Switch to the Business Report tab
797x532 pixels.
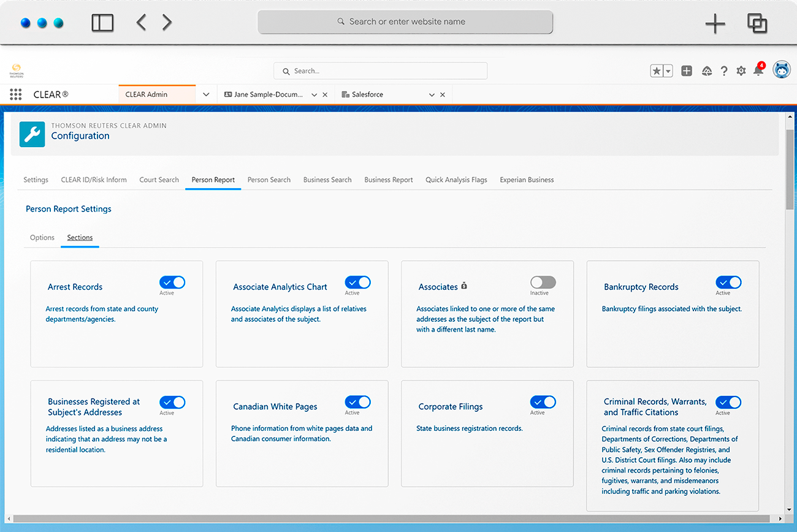[388, 180]
